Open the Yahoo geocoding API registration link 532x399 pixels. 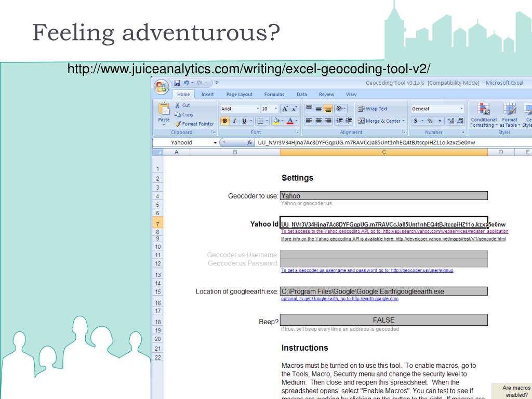[395, 231]
